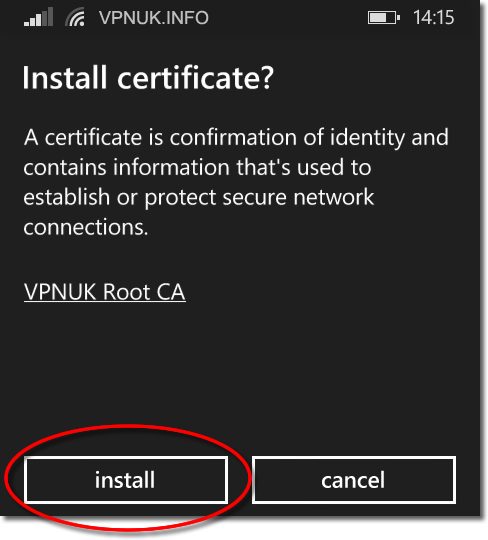Click the word 'Root' in the certificate link
The width and height of the screenshot is (488, 540).
pyautogui.click(x=126, y=292)
